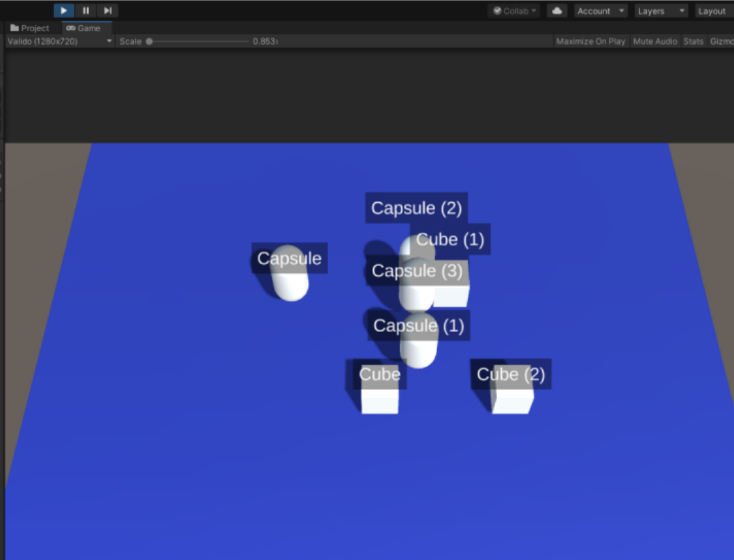Select the Capsule (2) object
734x560 pixels.
pyautogui.click(x=416, y=208)
